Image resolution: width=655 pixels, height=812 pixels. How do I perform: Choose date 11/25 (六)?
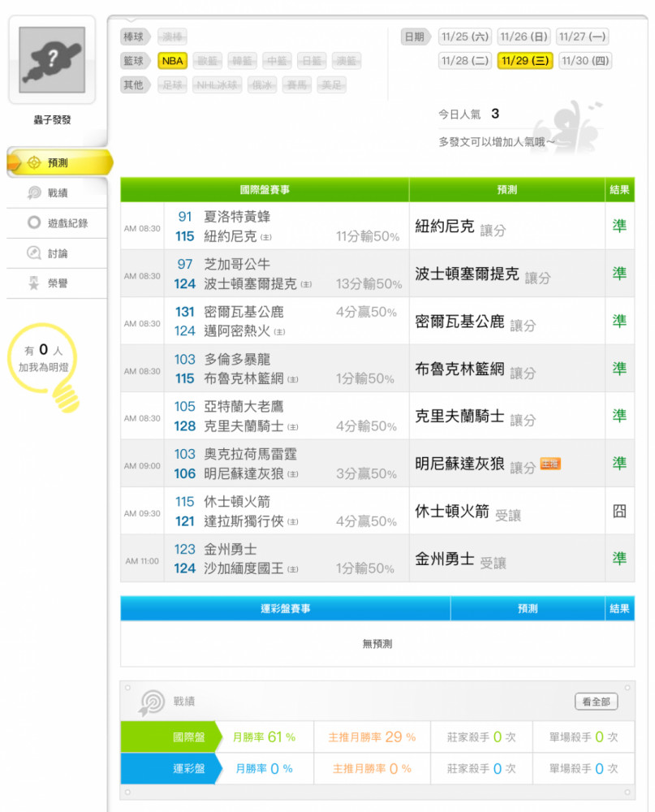tap(465, 37)
